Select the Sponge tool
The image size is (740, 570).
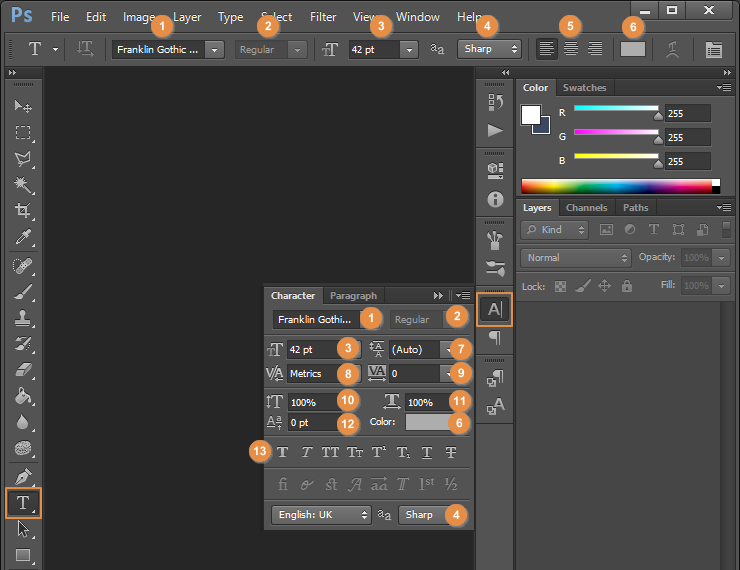pyautogui.click(x=23, y=448)
